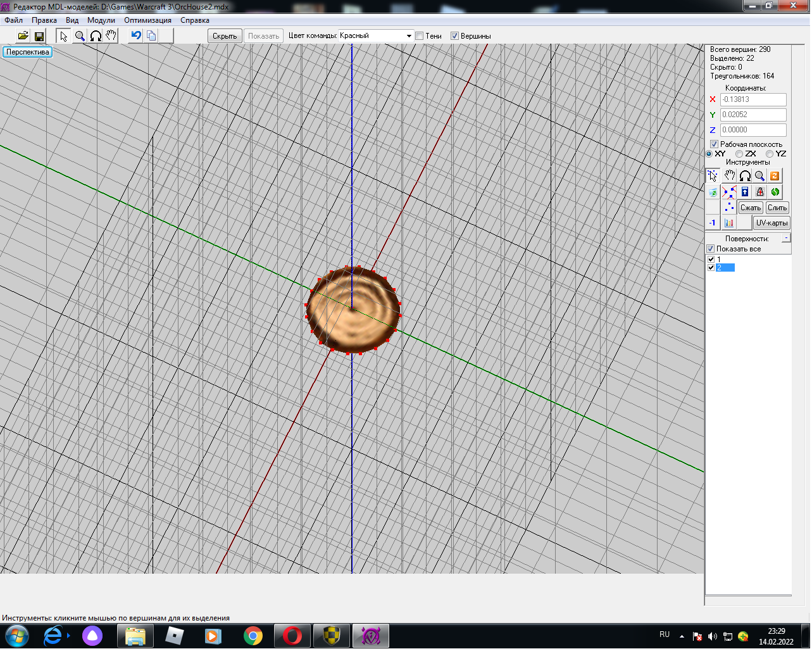Click the weld vertices icon with red lines
The image size is (812, 649).
[730, 192]
